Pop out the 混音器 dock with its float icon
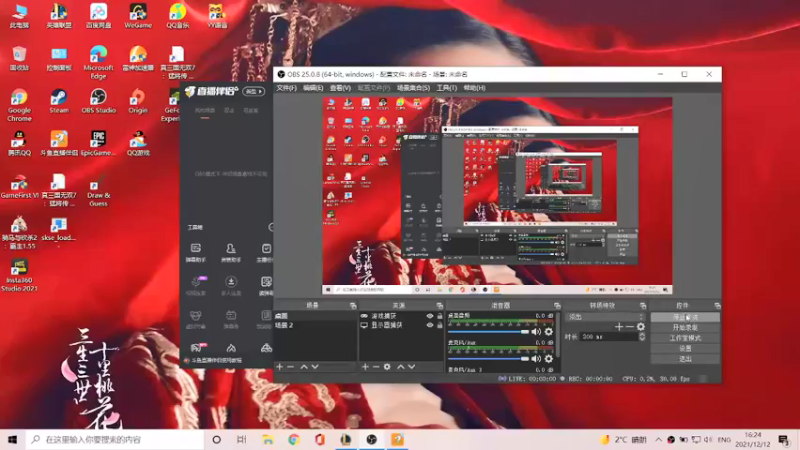The image size is (800, 450). [557, 306]
